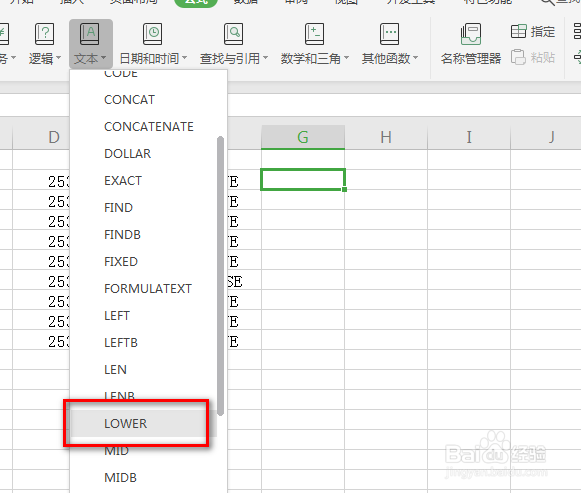Image resolution: width=581 pixels, height=493 pixels.
Task: Click the function list scrollbar thumb
Action: point(220,276)
